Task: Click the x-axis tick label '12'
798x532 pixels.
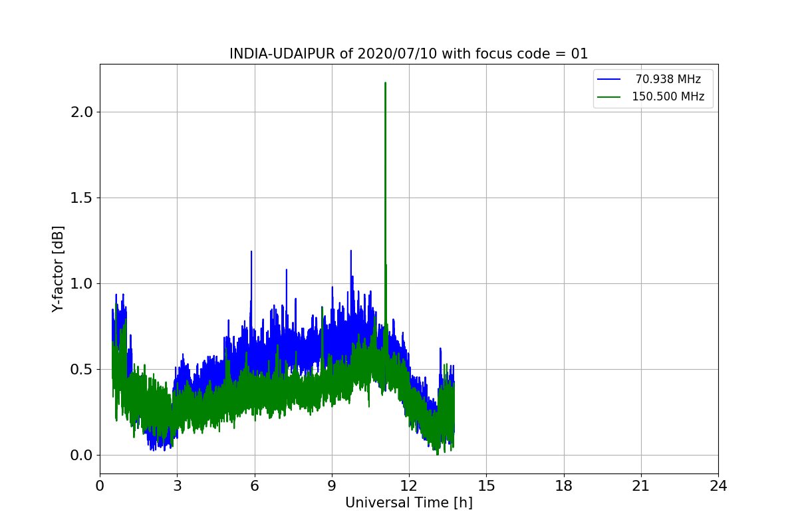Action: pos(409,486)
